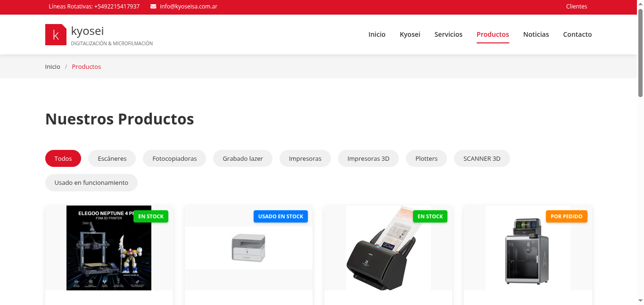Click the info@kyoseisa.com.ar email link
Screen dimensions: 644x305
coord(189,7)
